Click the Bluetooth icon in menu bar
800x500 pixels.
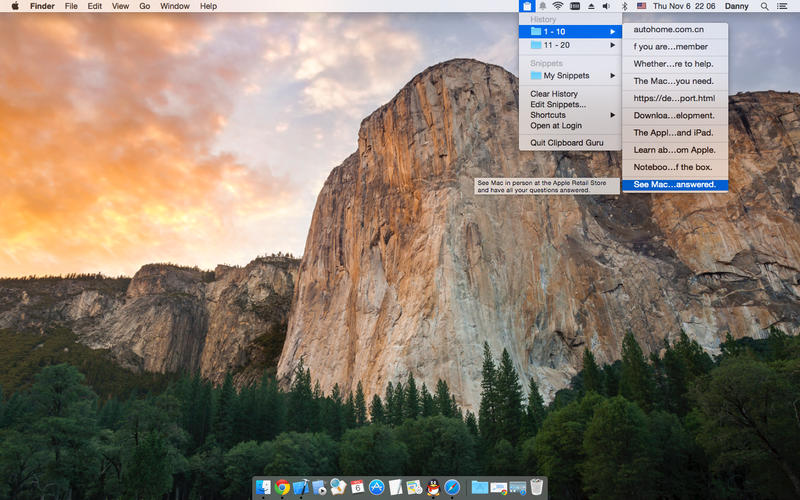(x=624, y=6)
